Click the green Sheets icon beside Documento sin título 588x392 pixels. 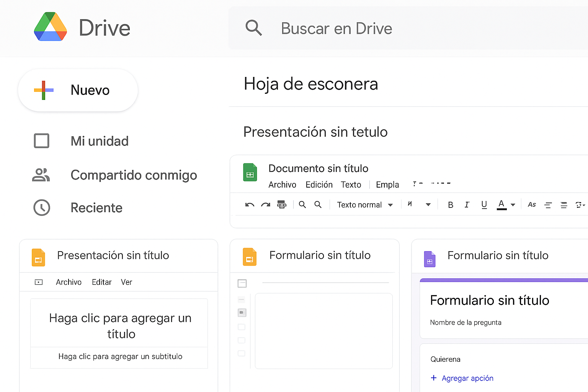pos(250,172)
